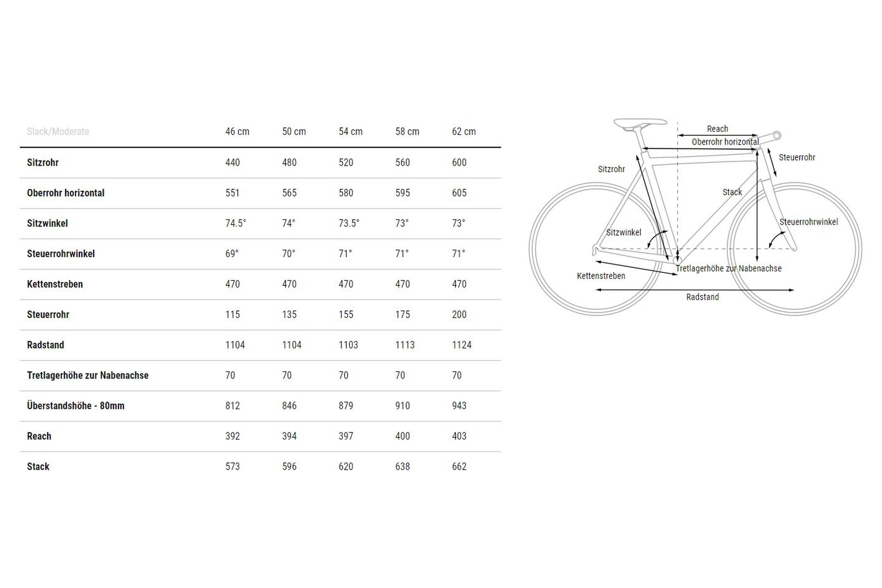Click the greyed Slack/Moderate table heading
Image resolution: width=882 pixels, height=588 pixels.
[x=58, y=131]
